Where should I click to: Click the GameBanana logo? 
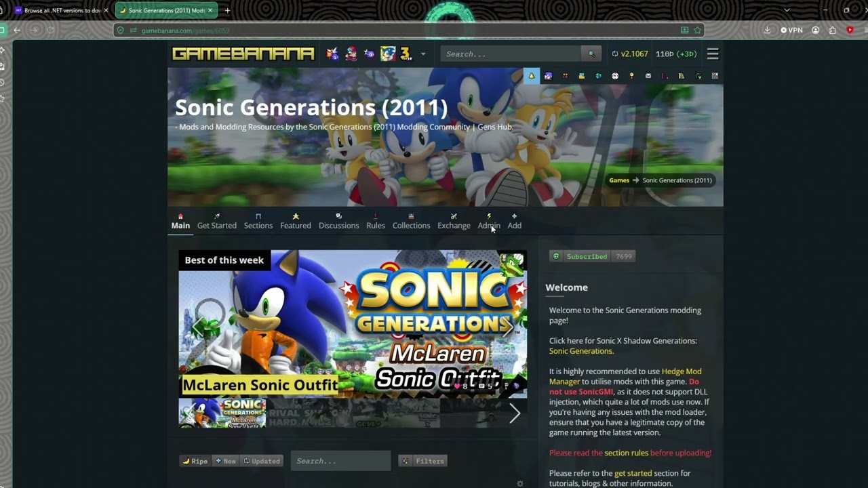coord(243,54)
